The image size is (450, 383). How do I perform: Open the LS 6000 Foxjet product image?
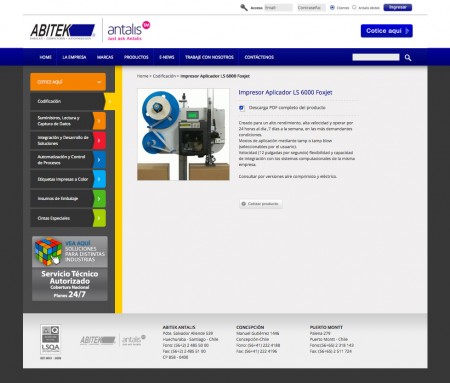click(x=183, y=134)
